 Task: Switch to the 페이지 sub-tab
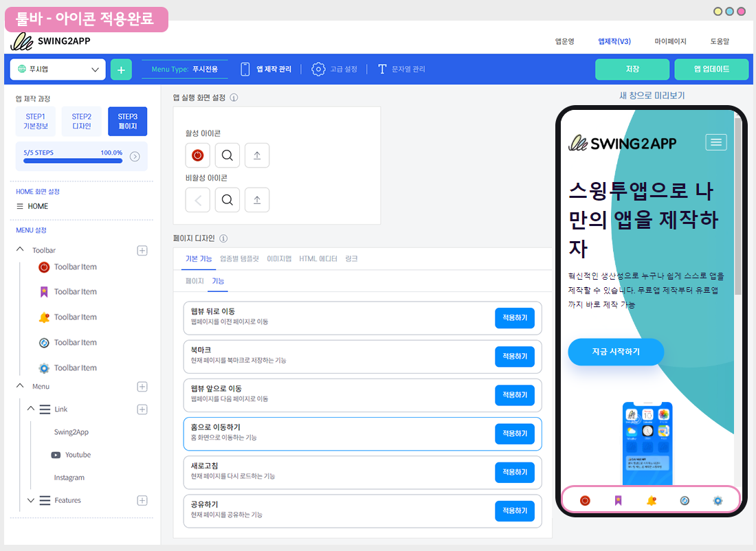[194, 281]
